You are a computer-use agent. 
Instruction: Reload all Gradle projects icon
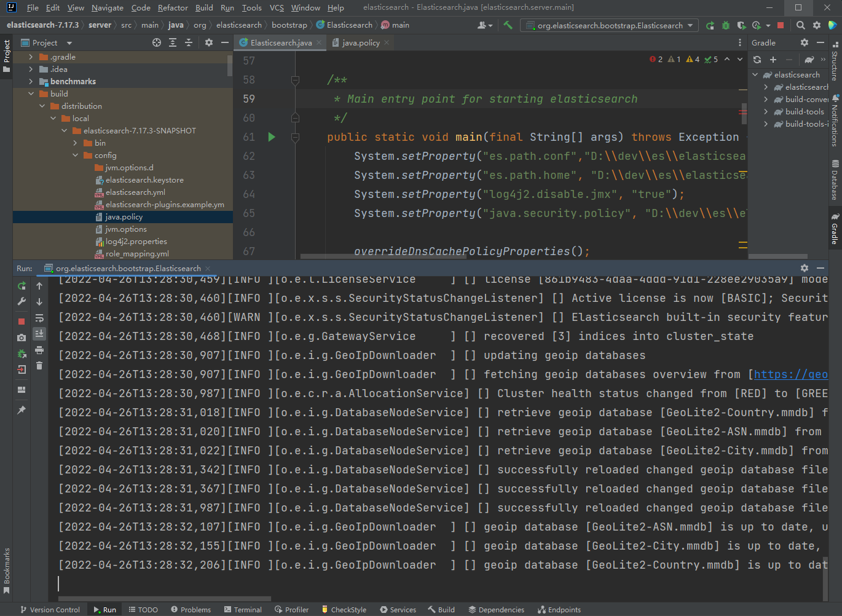tap(757, 60)
